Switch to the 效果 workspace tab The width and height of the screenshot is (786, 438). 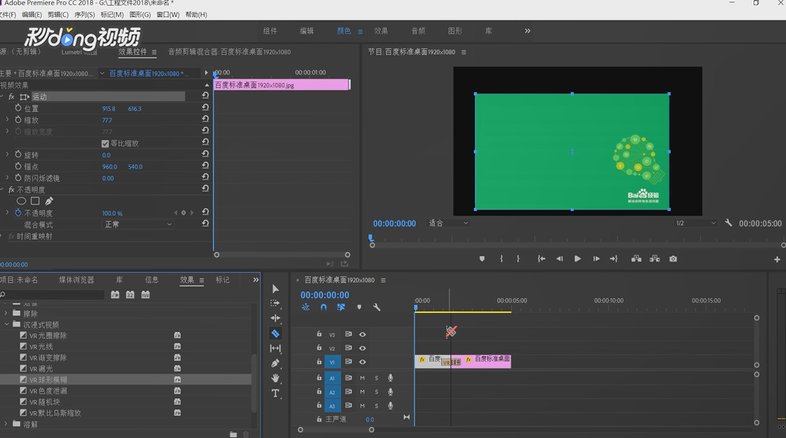pyautogui.click(x=381, y=31)
